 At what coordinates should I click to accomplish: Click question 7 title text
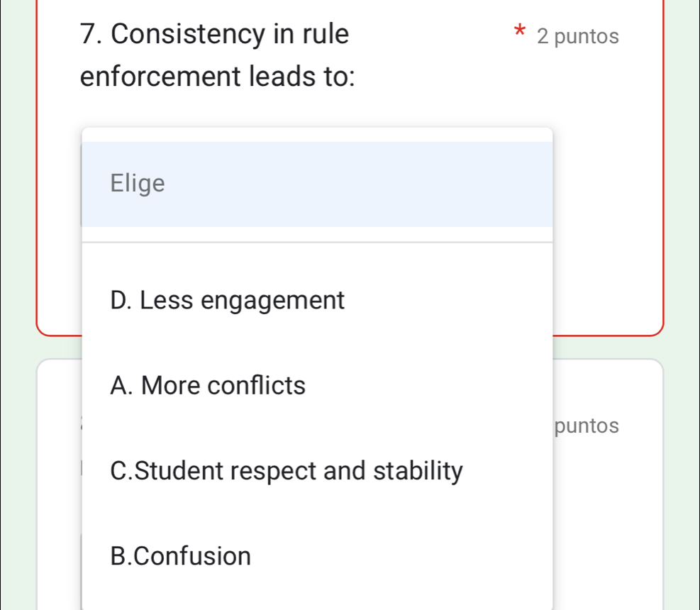pos(213,34)
